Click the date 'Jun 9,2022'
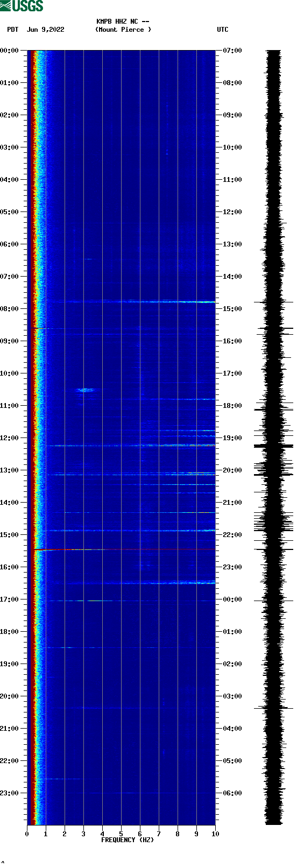 (45, 30)
